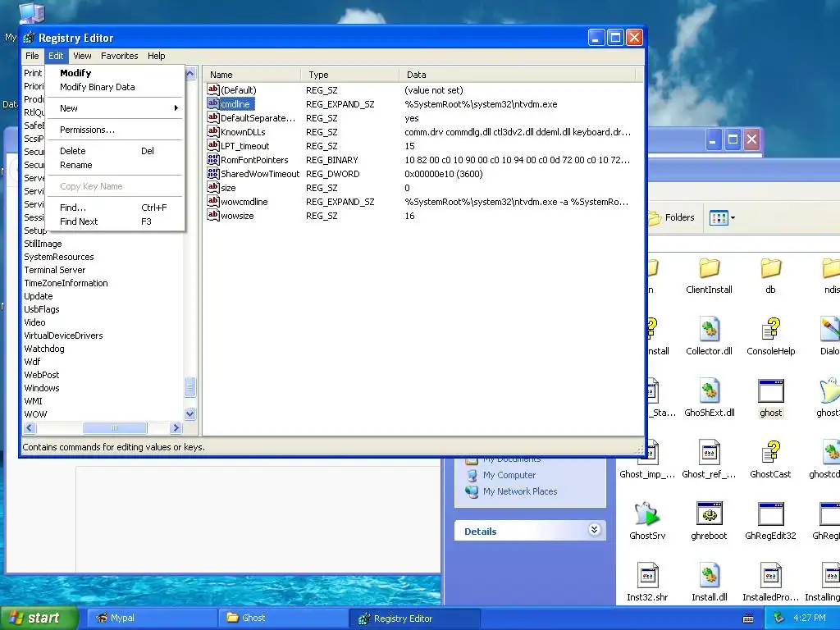Click the Name column header
Screen dimensions: 840x630
click(x=253, y=75)
